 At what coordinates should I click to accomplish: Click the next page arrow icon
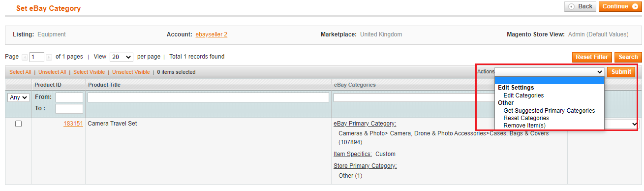[49, 57]
